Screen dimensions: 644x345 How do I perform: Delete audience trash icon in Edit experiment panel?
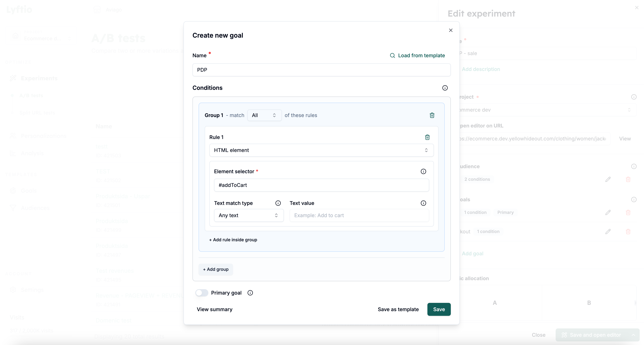pyautogui.click(x=628, y=179)
